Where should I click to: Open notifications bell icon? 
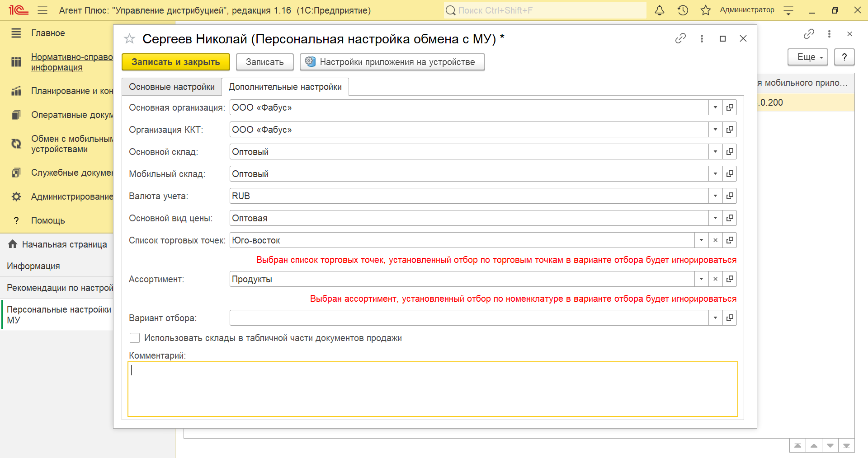click(x=660, y=10)
